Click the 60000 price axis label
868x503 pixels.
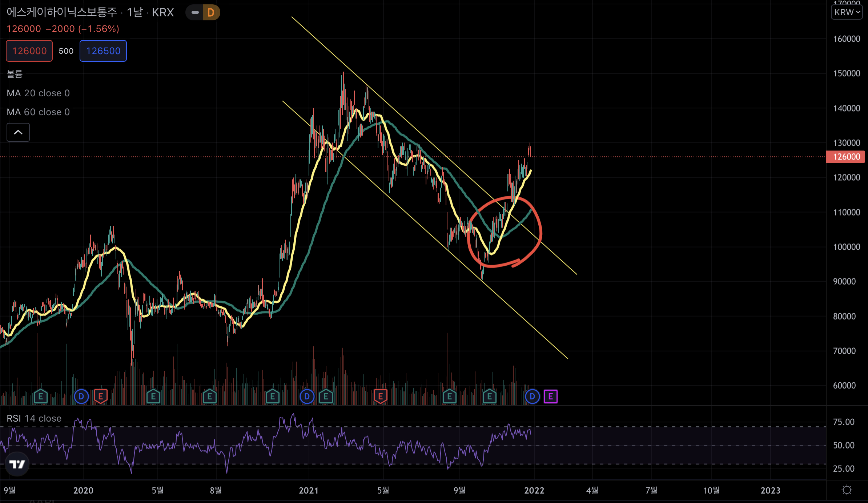(844, 385)
